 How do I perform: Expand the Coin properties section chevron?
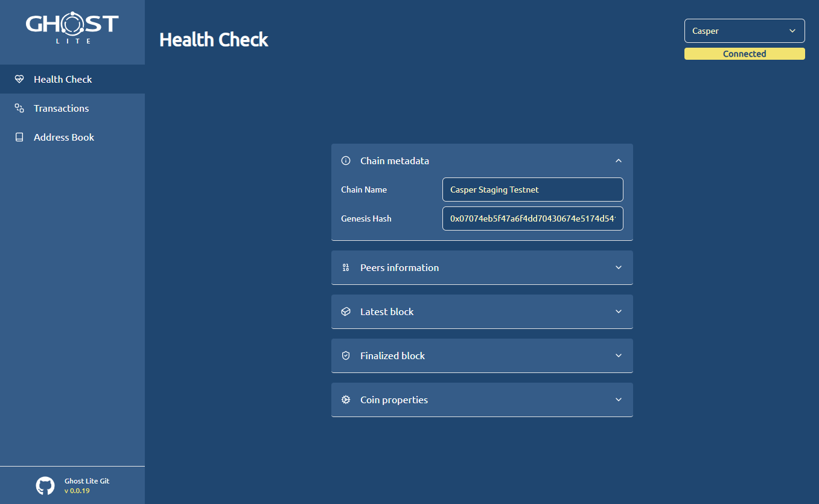coord(618,400)
